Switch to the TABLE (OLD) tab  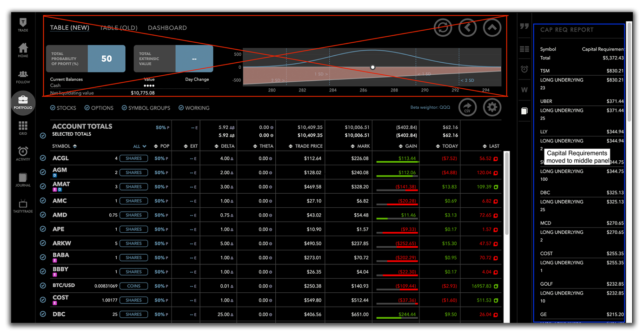(119, 27)
